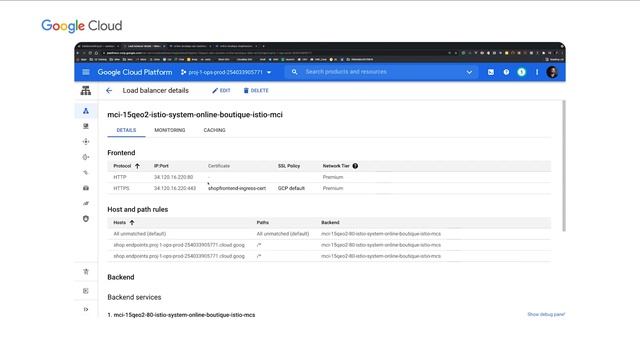Open the Network Tier help tooltip icon
This screenshot has width=640, height=360.
pos(355,166)
